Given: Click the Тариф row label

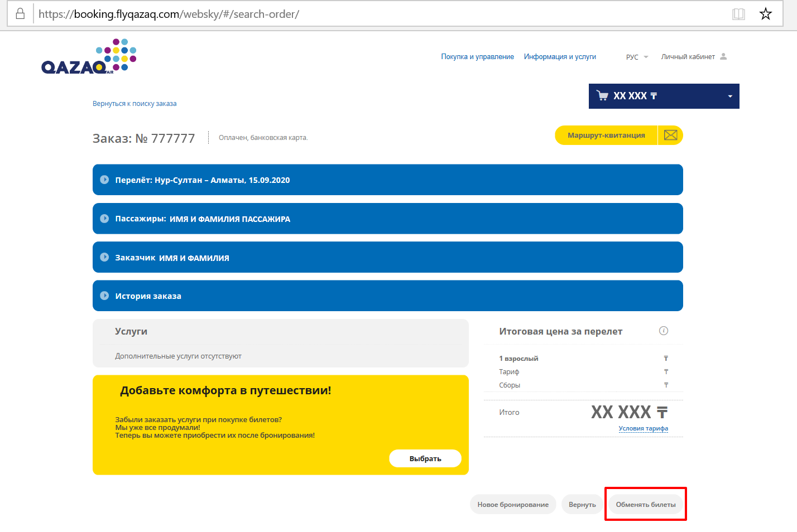Looking at the screenshot, I should coord(509,372).
